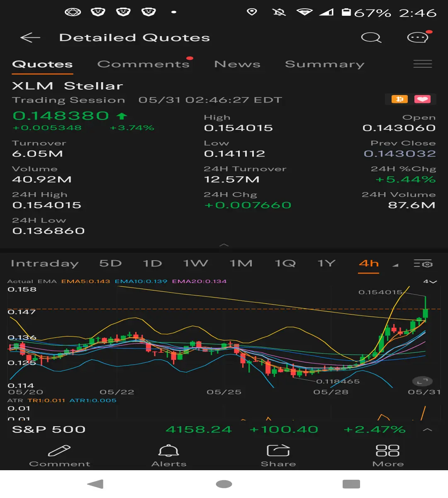Select the 1D chart period

coord(152,264)
